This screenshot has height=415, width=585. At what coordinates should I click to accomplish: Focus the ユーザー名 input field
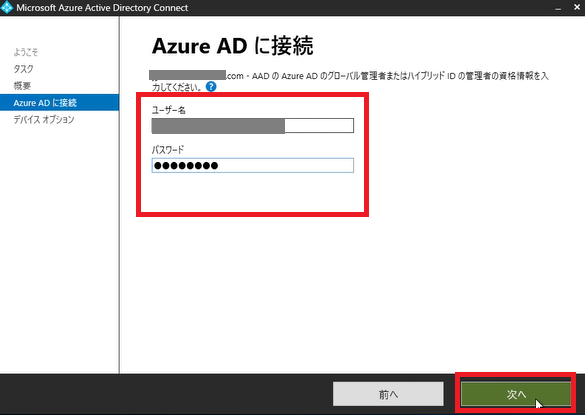pyautogui.click(x=253, y=126)
